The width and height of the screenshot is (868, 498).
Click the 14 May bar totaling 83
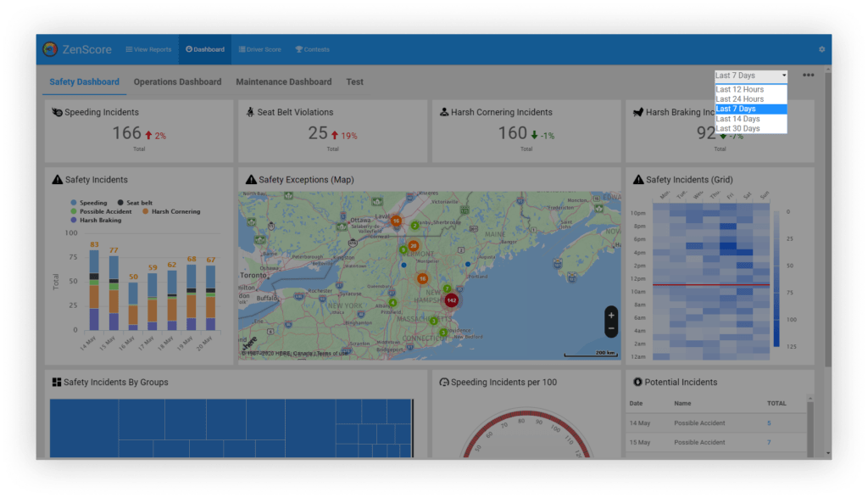click(x=94, y=290)
